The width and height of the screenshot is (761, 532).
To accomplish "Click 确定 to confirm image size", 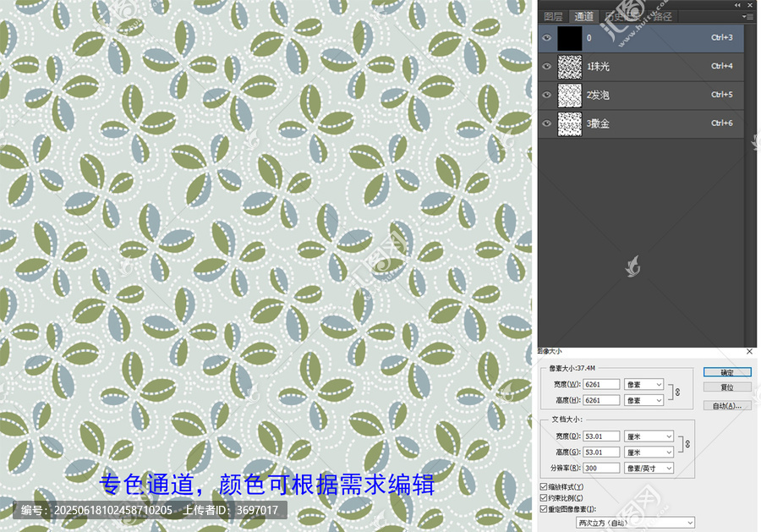I will pyautogui.click(x=727, y=372).
